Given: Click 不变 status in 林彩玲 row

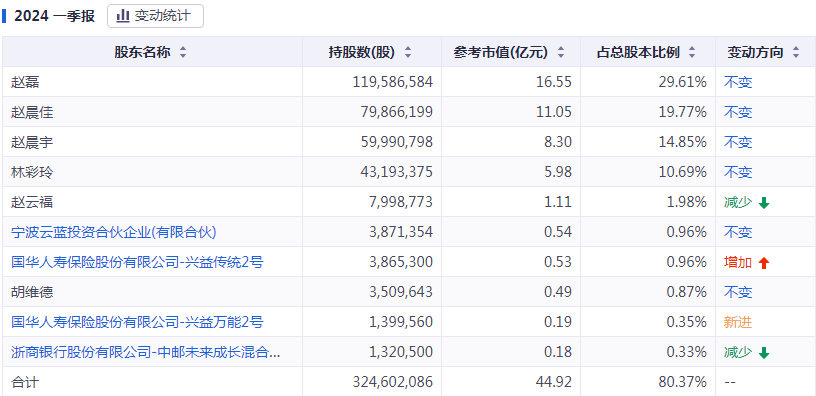Looking at the screenshot, I should [738, 172].
